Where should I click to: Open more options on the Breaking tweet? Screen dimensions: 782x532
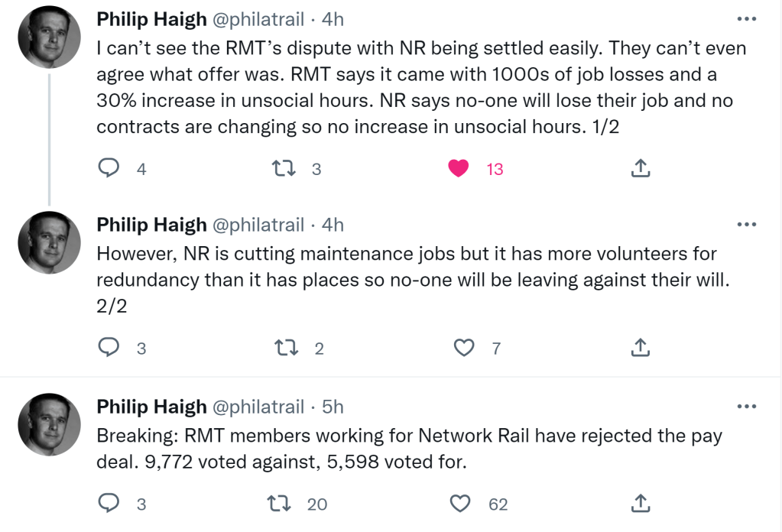click(745, 407)
